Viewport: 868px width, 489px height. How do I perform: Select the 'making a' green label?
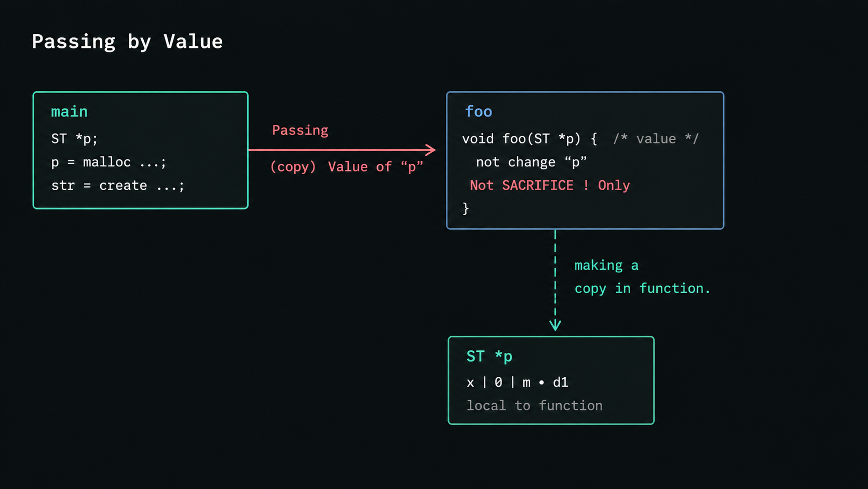(606, 266)
